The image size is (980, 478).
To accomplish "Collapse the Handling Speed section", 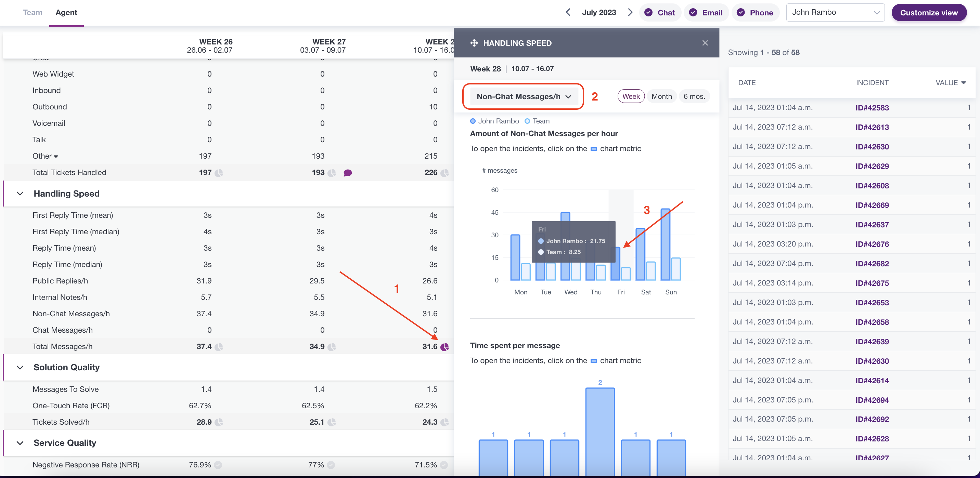I will tap(20, 194).
